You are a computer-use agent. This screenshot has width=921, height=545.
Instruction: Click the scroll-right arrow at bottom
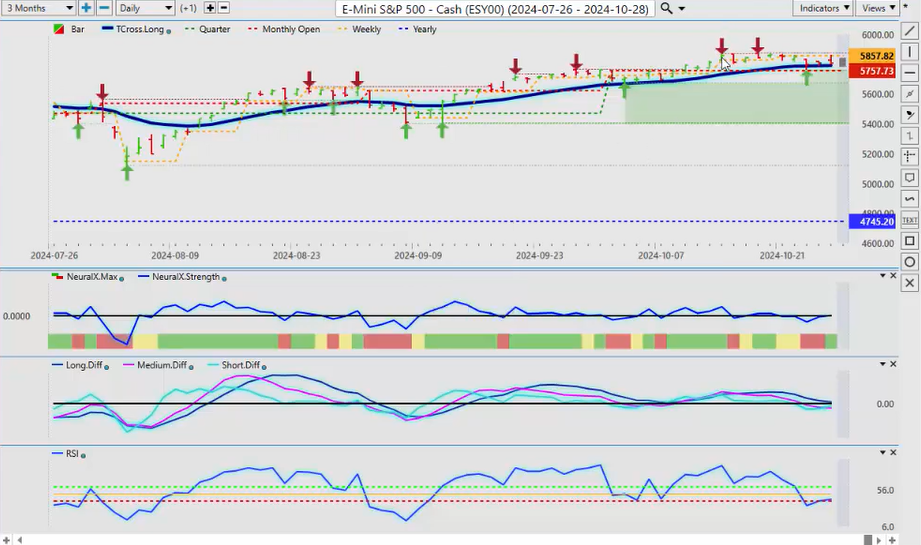(x=879, y=540)
